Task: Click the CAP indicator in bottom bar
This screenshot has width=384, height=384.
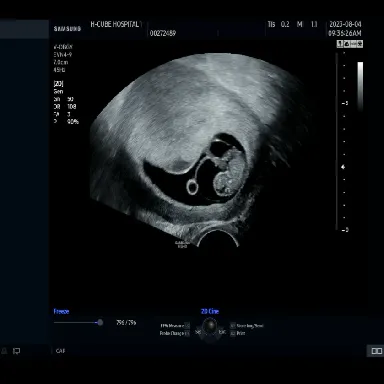Action: (60, 351)
